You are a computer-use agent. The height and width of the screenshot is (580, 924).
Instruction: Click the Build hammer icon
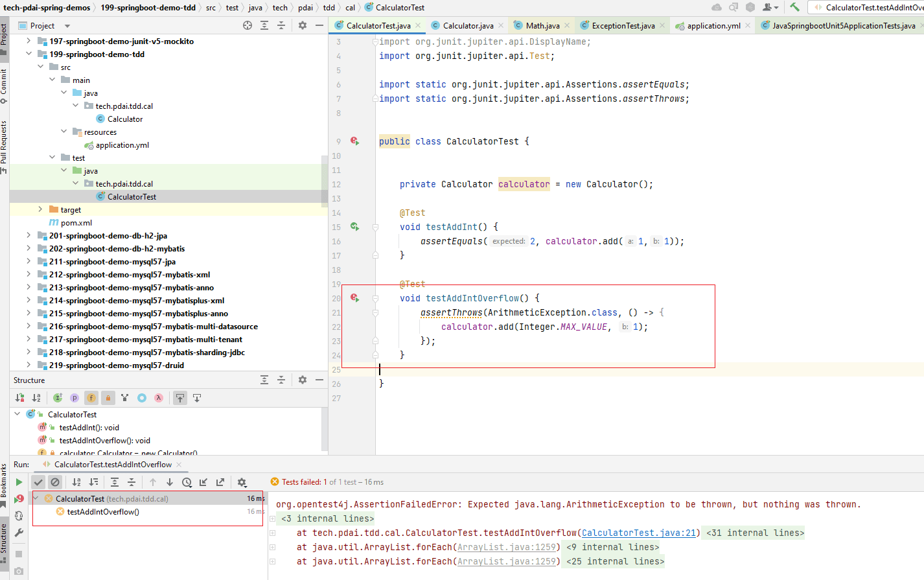pos(794,7)
